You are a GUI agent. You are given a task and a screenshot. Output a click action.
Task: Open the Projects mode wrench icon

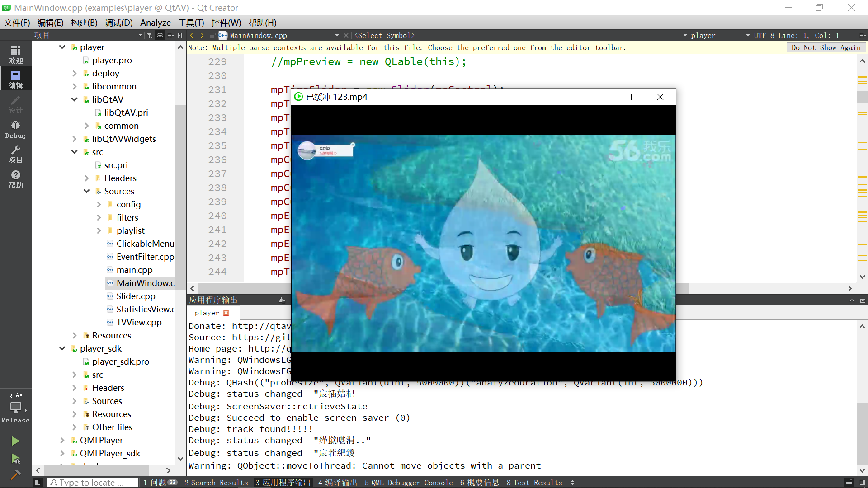pos(15,154)
